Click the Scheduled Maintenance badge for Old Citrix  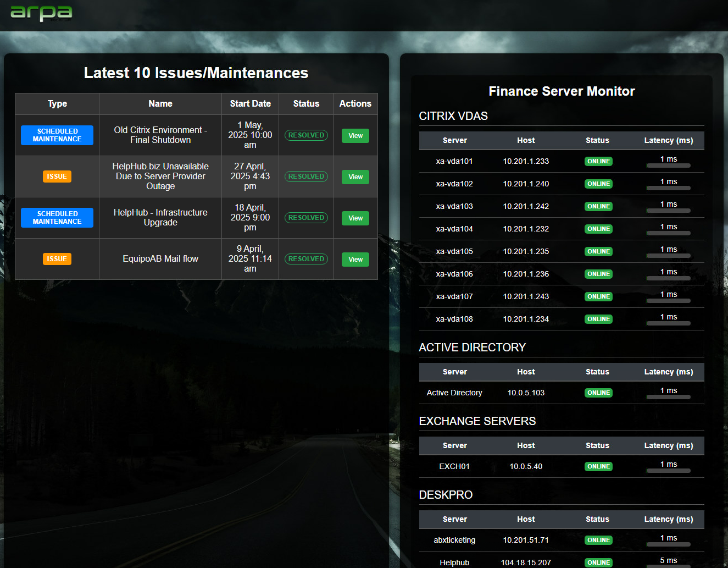coord(57,135)
